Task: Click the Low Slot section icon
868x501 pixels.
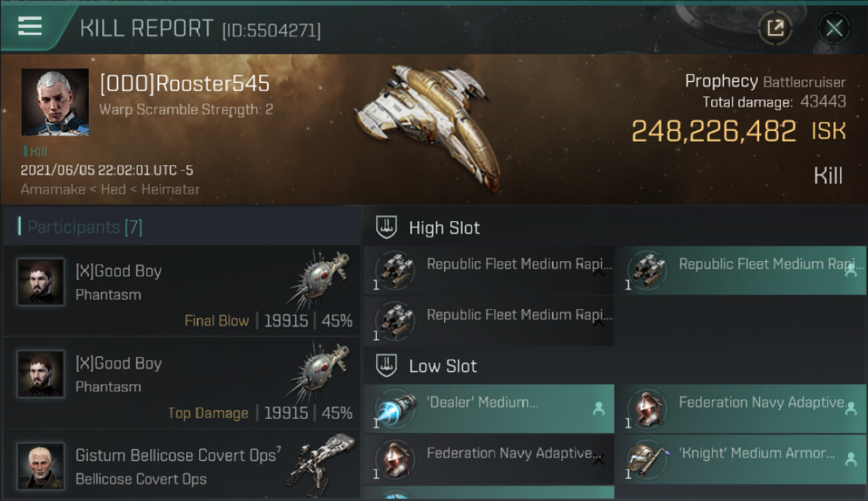Action: click(387, 366)
